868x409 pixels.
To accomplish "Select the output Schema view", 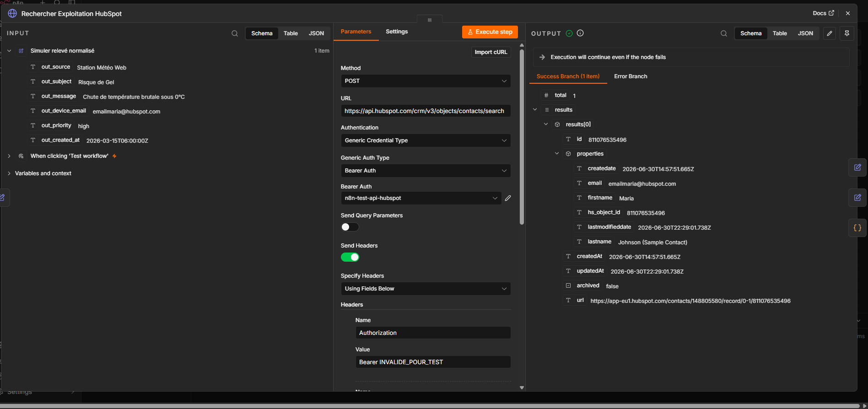I will click(751, 33).
